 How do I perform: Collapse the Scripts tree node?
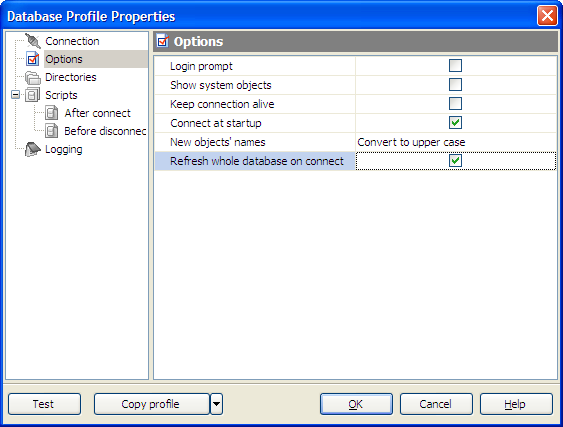(16, 95)
